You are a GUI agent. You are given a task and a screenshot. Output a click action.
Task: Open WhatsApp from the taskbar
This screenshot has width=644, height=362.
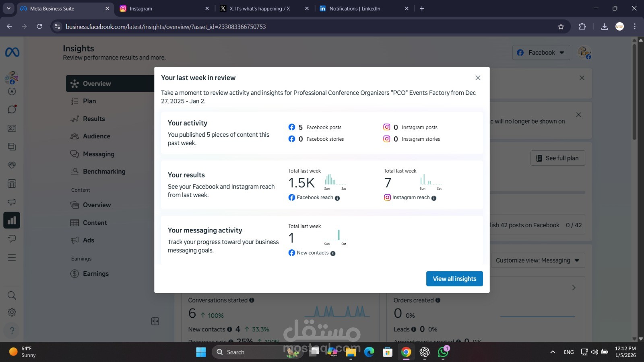tap(443, 352)
